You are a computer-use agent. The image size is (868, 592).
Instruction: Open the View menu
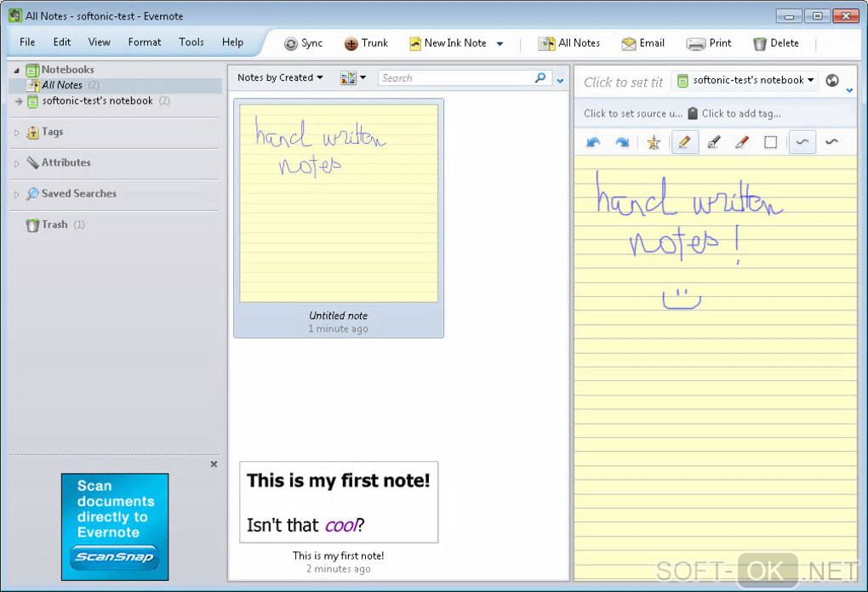click(99, 42)
